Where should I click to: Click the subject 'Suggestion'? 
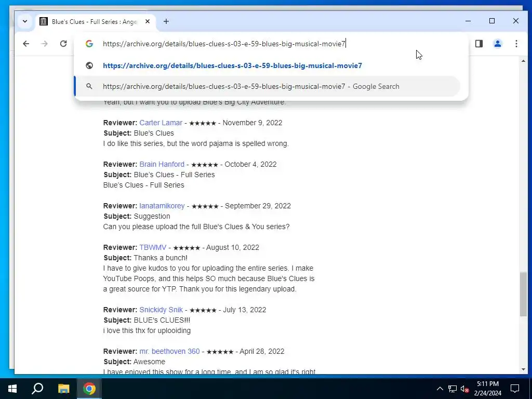pyautogui.click(x=152, y=216)
